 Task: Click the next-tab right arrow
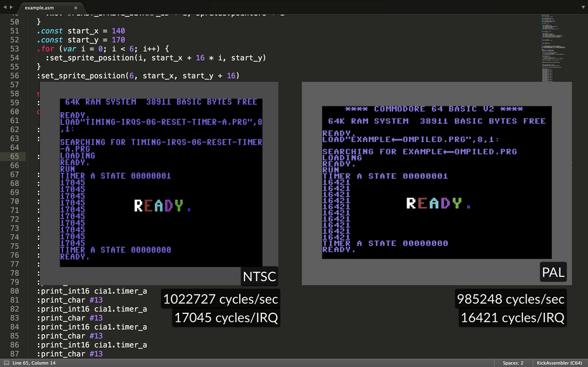(x=11, y=7)
